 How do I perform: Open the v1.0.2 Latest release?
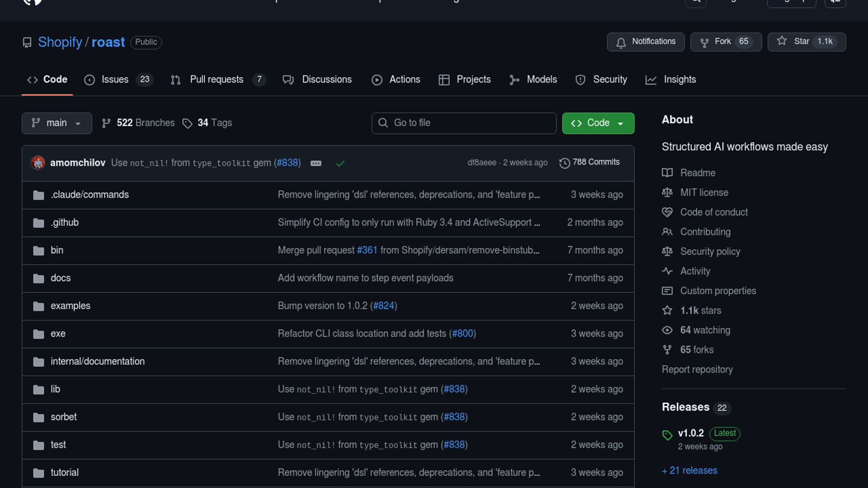click(x=691, y=433)
